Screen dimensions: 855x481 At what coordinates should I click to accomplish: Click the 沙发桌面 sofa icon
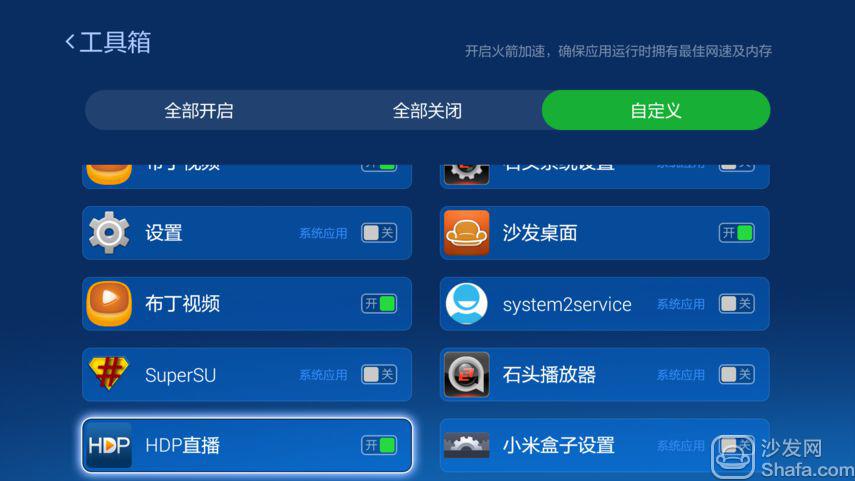pos(467,233)
